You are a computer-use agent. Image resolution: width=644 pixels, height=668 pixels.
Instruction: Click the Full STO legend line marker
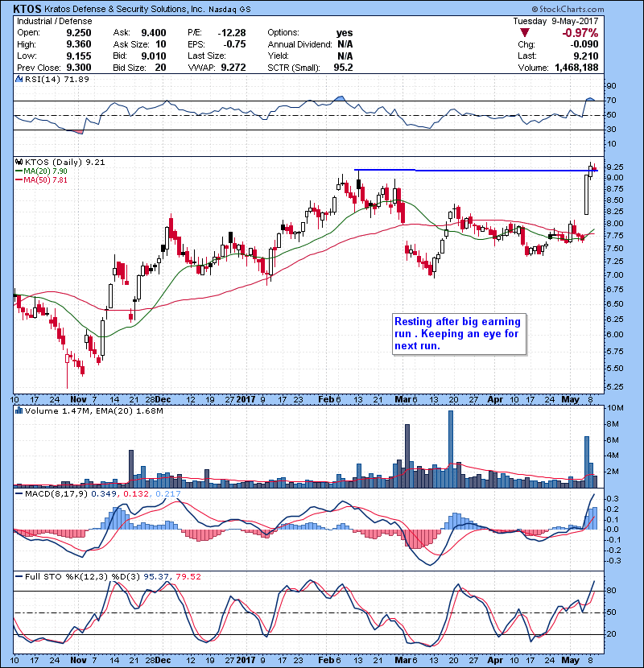[19, 577]
